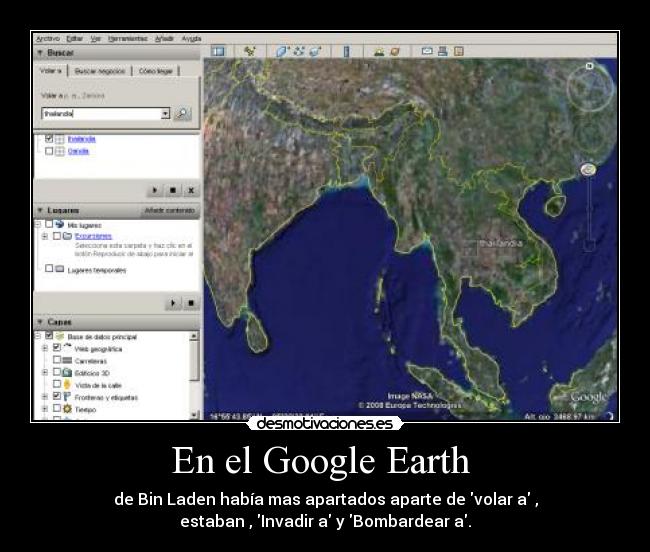Click the add image overlay icon
Image resolution: width=650 pixels, height=552 pixels.
[x=315, y=51]
